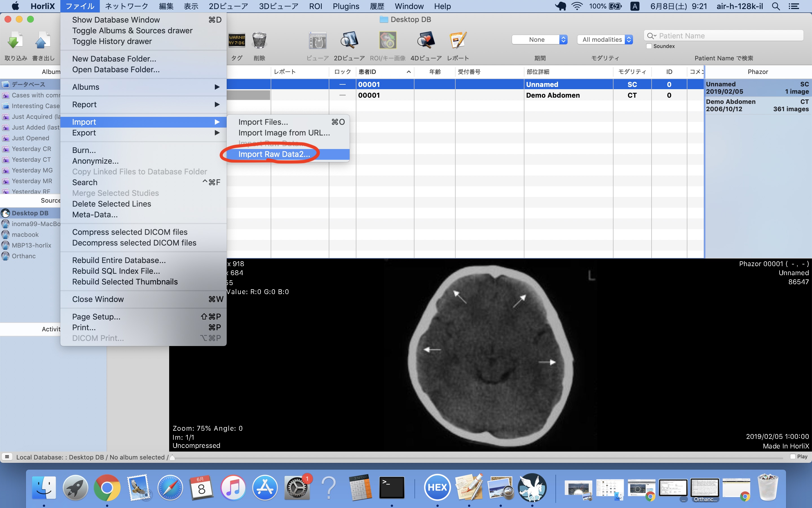Screen dimensions: 812x508
Task: Expand the Export submenu
Action: (144, 133)
